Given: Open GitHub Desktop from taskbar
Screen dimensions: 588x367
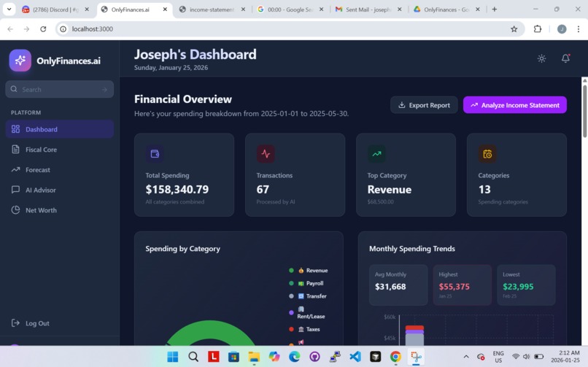Looking at the screenshot, I should pyautogui.click(x=314, y=357).
